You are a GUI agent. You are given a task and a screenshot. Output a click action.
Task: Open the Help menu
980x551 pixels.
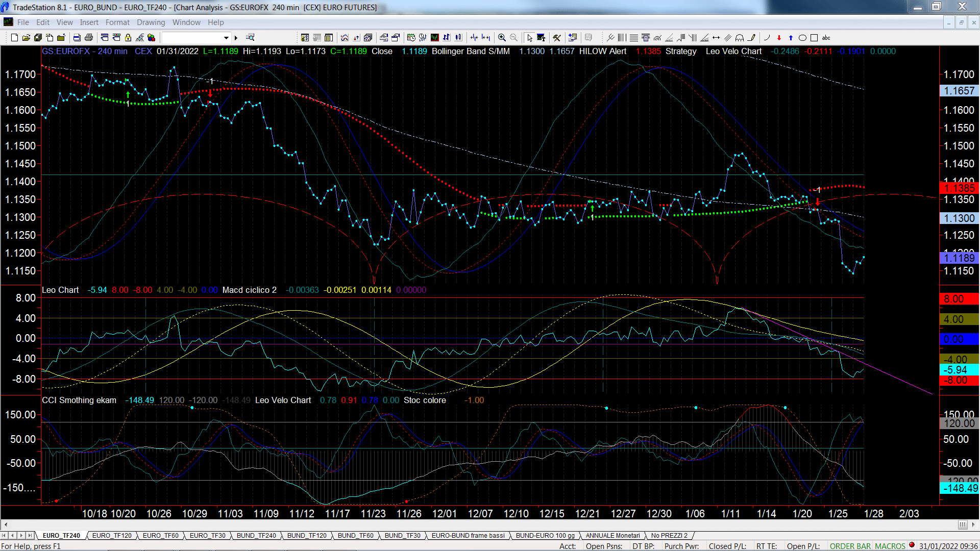215,22
